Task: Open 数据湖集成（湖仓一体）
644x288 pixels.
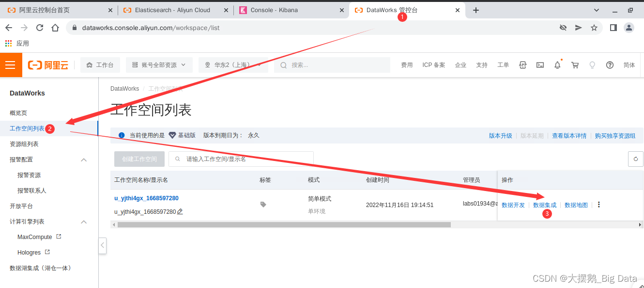Action: click(41, 268)
